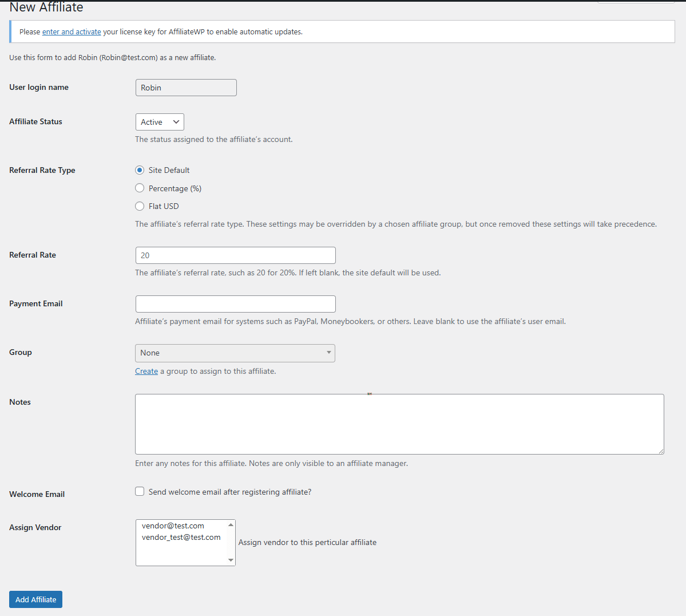
Task: Click the Create link to make a group
Action: click(x=146, y=371)
